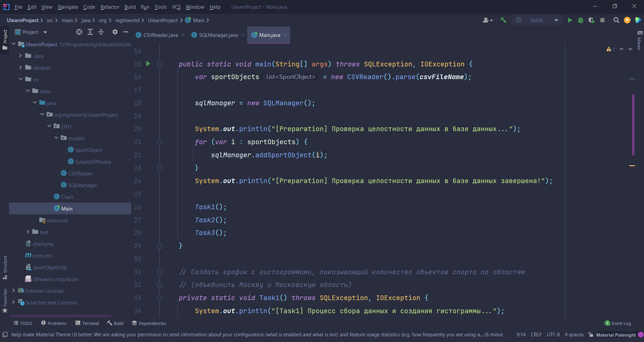Collapse all Project tree nodes with collapse icon

pos(101,32)
